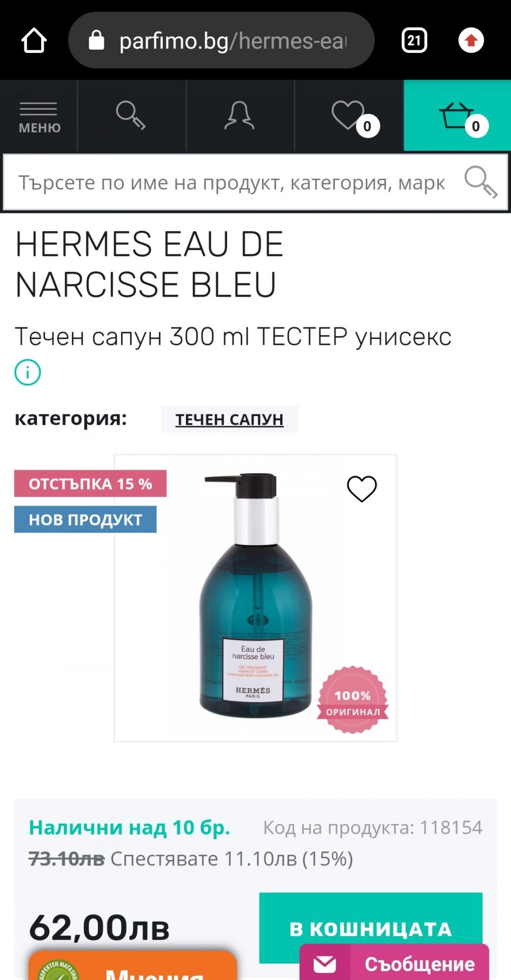This screenshot has width=511, height=980.
Task: Click the 100% ОРИГИНАЛ badge
Action: pos(353,700)
